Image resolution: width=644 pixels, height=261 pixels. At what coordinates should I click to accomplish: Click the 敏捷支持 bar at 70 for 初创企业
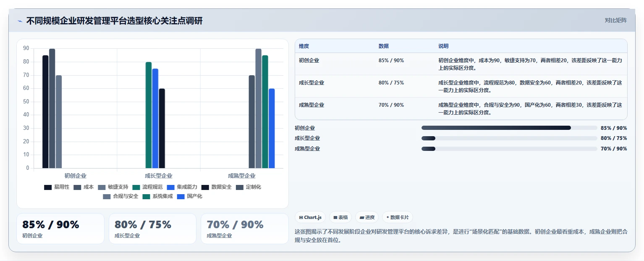[x=59, y=122]
